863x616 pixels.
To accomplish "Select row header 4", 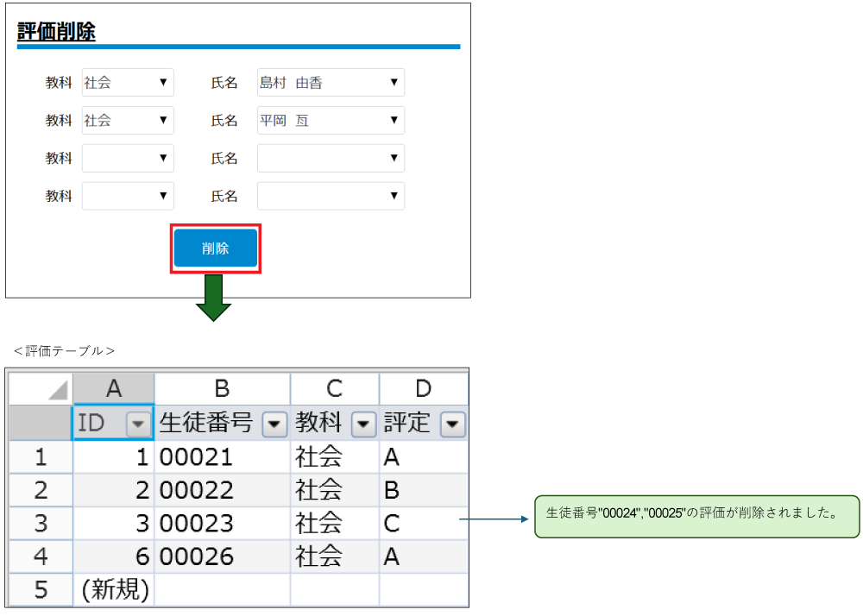I will 41,556.
